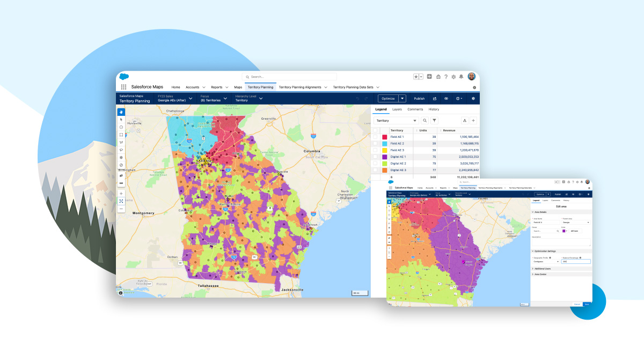Open the Accounts tab chevron in large window

pos(204,87)
